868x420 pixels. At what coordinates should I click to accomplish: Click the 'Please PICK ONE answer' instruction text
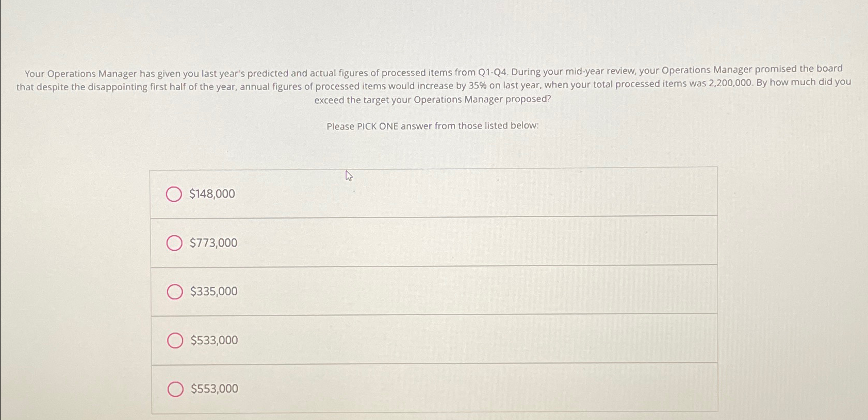click(433, 126)
